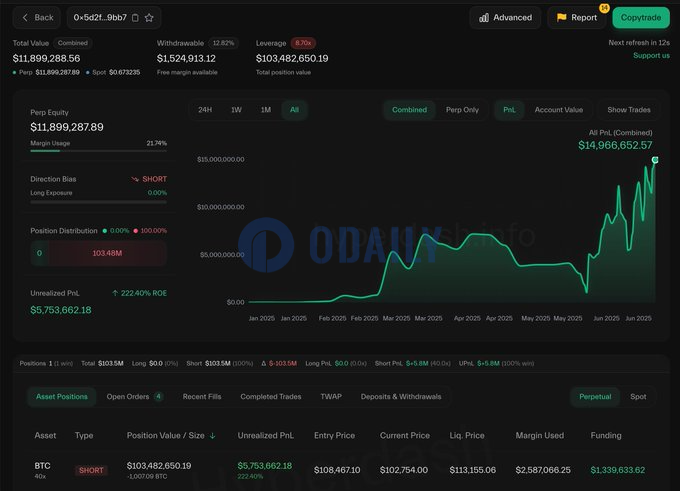Click the SHORT direction bias indicator
The image size is (680, 491).
[x=149, y=179]
